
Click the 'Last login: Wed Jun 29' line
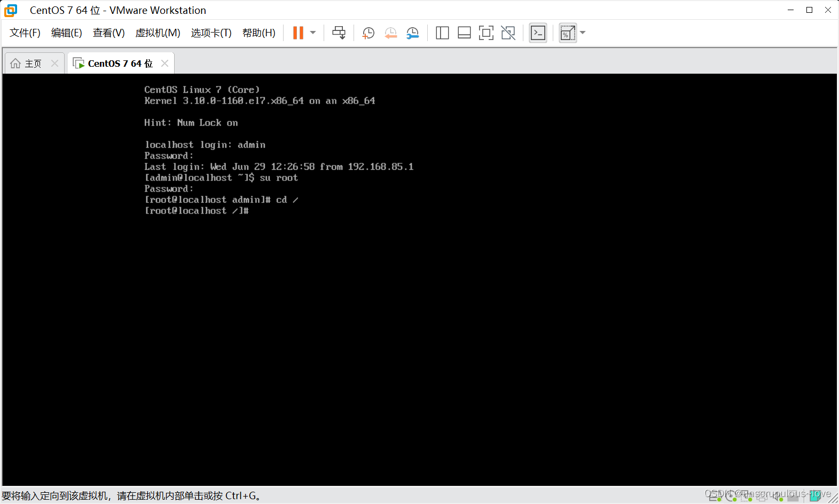coord(279,167)
